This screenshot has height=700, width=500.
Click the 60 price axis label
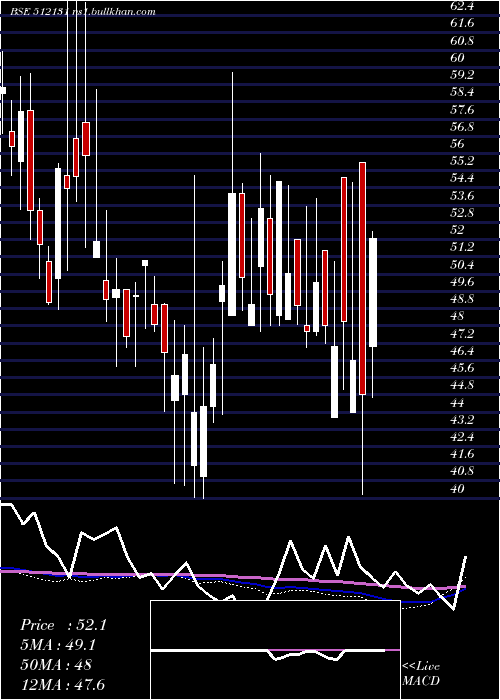(458, 58)
